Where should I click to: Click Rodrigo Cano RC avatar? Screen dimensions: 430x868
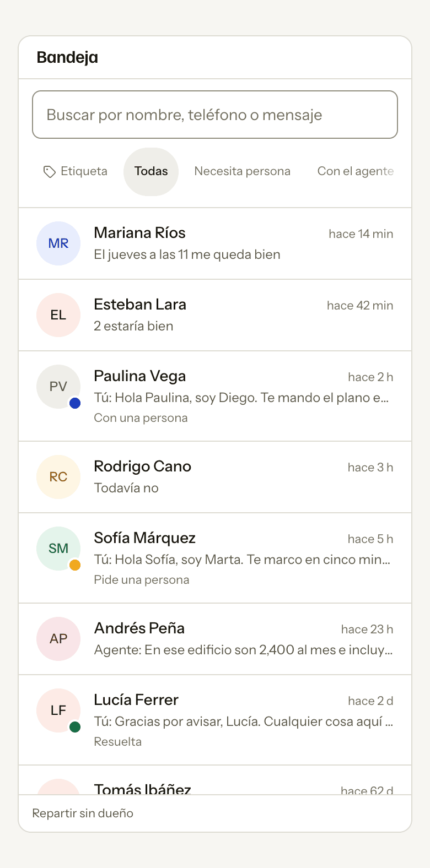pos(58,477)
